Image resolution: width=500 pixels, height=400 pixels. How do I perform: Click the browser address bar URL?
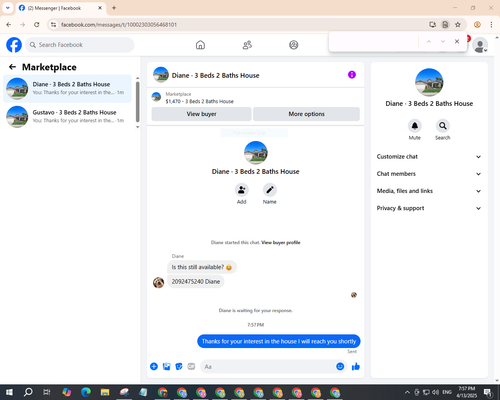point(119,25)
